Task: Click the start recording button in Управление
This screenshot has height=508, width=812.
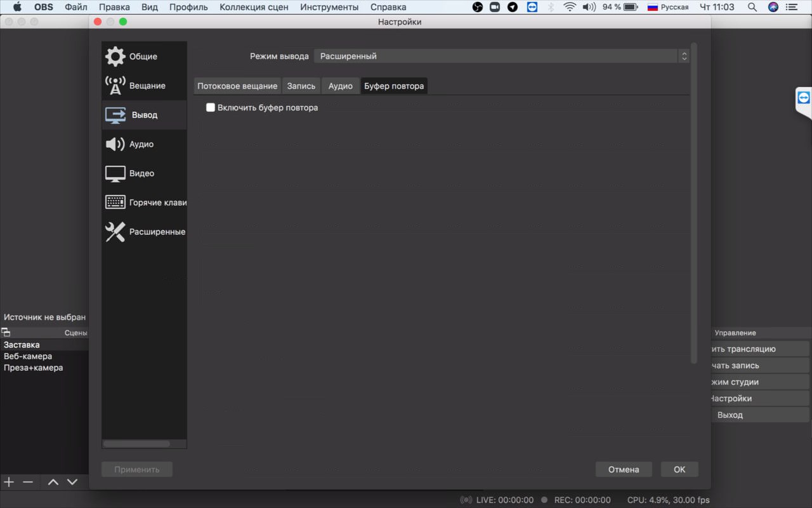Action: [x=760, y=365]
